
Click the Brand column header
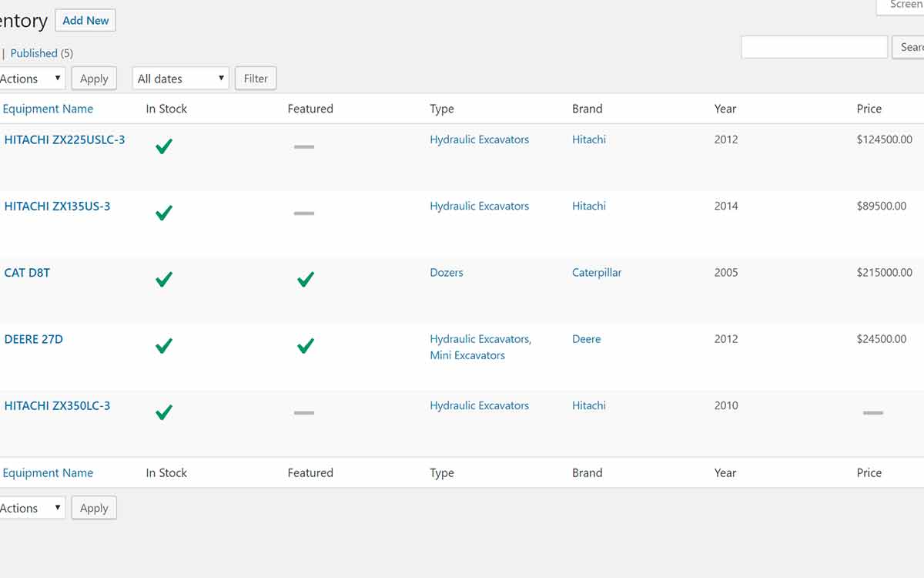[588, 109]
